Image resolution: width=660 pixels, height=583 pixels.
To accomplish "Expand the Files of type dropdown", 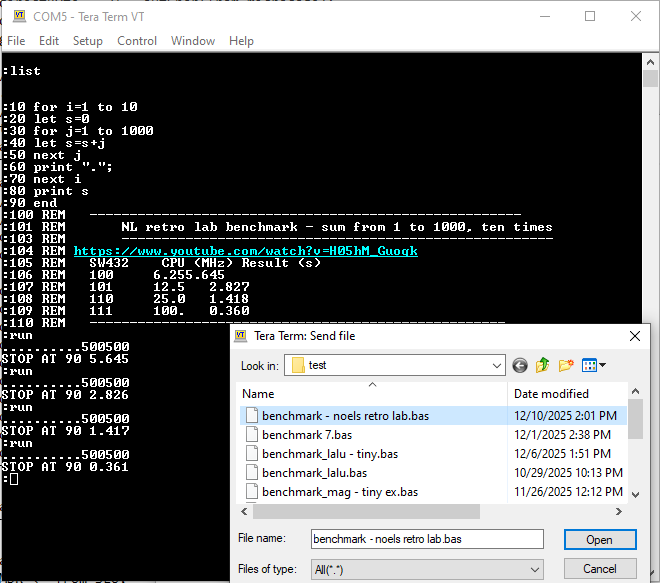I will point(535,570).
